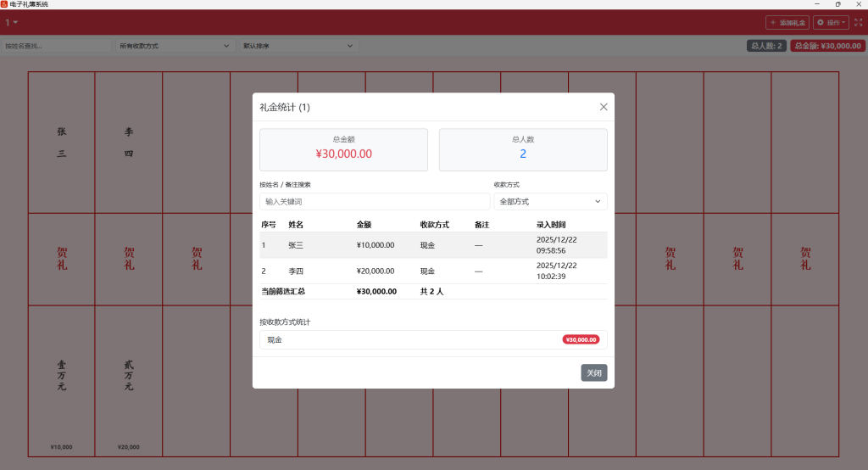Click the 张三 gift book column

pyautogui.click(x=61, y=265)
